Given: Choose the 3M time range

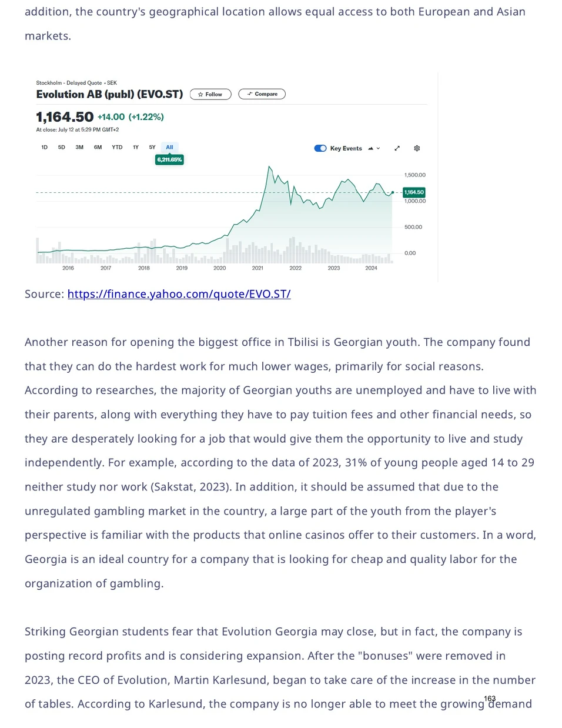Looking at the screenshot, I should [79, 148].
